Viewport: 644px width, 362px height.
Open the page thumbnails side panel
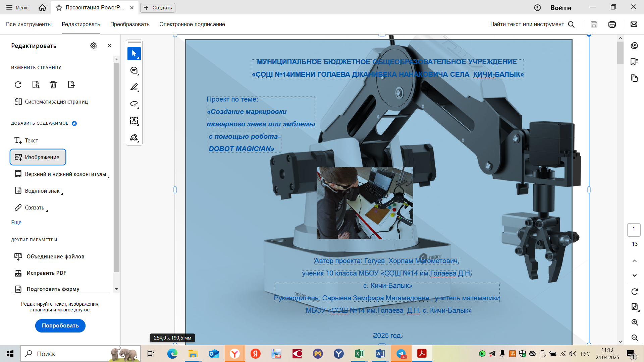coord(634,78)
